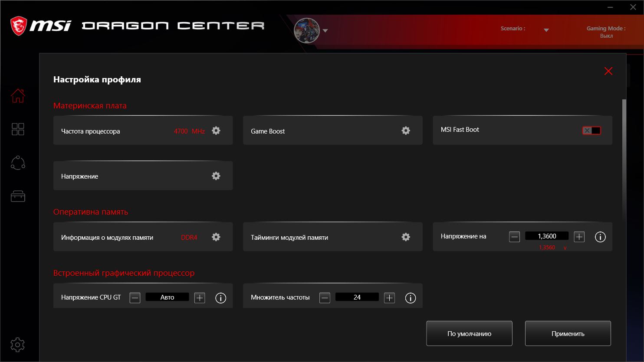Close the Настройка профиля panel with the red X
Screen dimensions: 644x362
(x=608, y=71)
